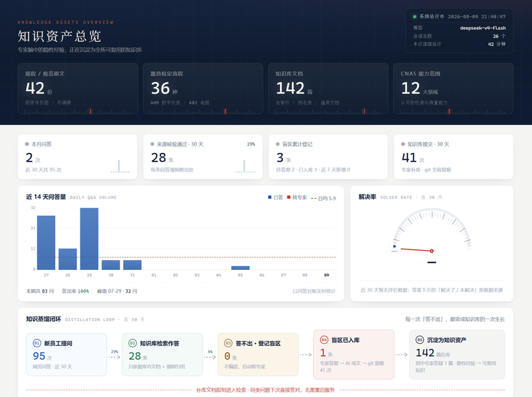Click the highlighted 09 axis label
The height and width of the screenshot is (397, 532).
tap(327, 275)
